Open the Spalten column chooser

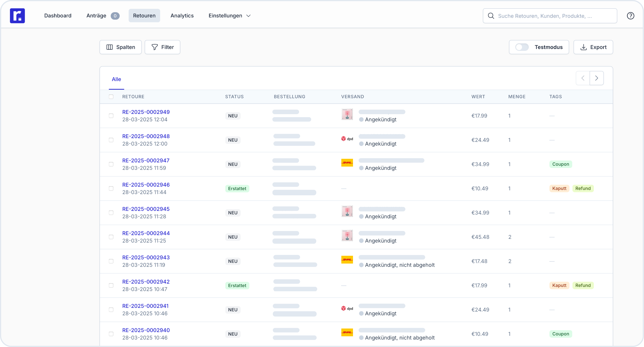(x=120, y=47)
